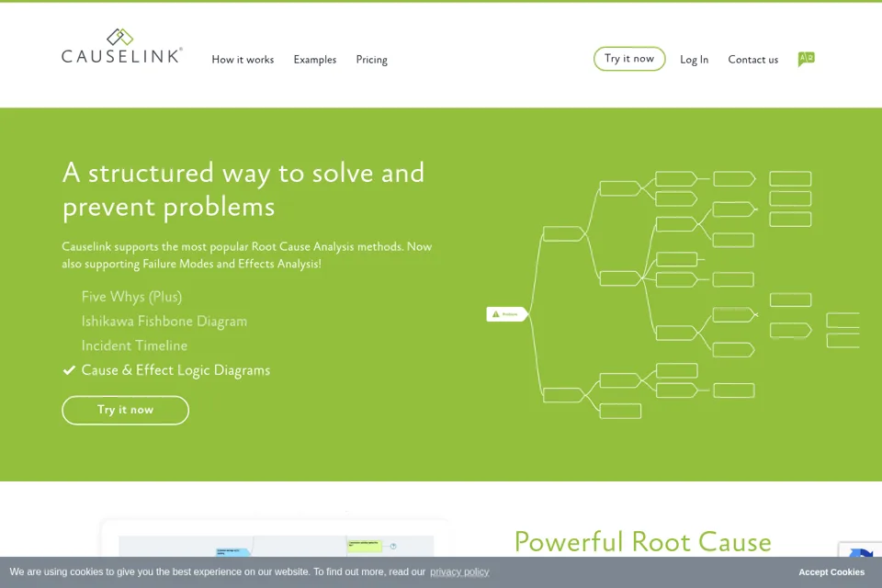The height and width of the screenshot is (588, 882).
Task: Click the Causelink supports description paragraph
Action: [247, 254]
